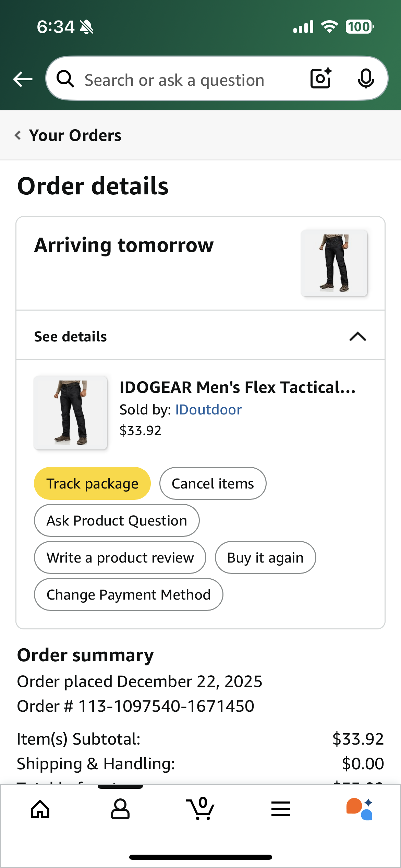Open the account profile tab
Screen dimensions: 401x868
tap(120, 809)
